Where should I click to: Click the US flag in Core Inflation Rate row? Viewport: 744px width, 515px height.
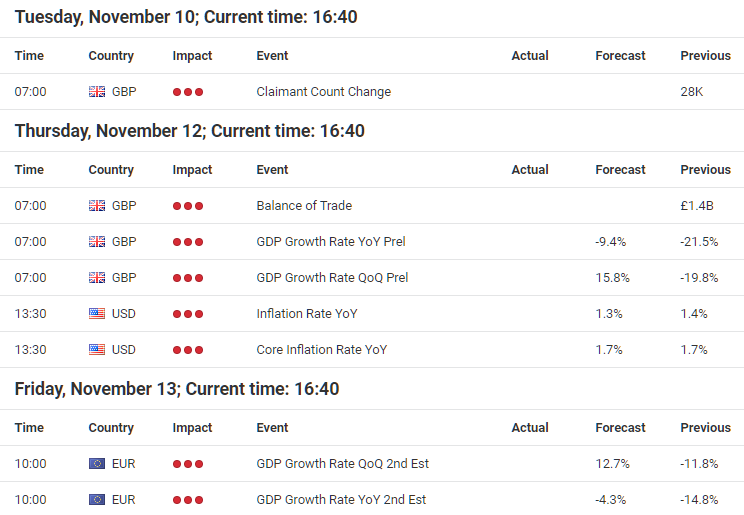pyautogui.click(x=97, y=350)
